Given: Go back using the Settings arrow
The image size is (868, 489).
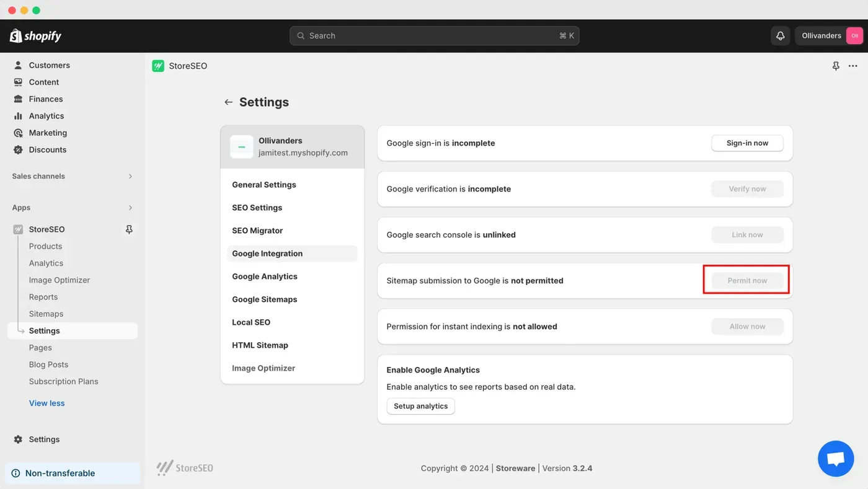Looking at the screenshot, I should (x=229, y=102).
